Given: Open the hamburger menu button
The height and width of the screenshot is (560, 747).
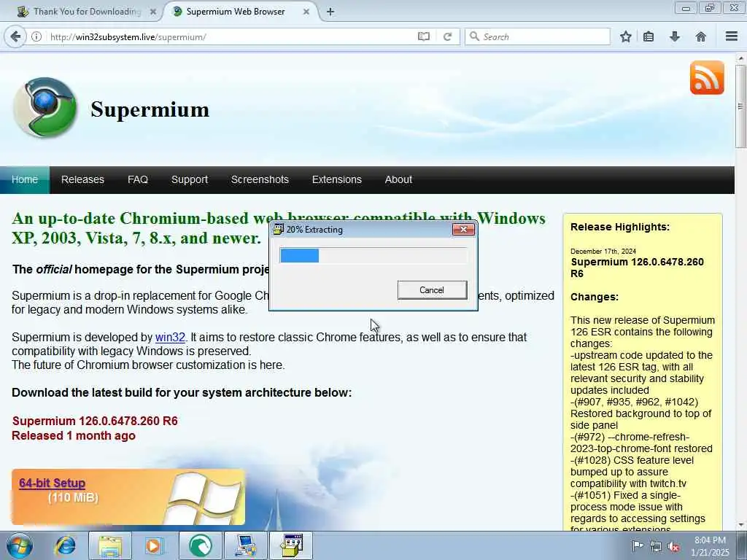Looking at the screenshot, I should pyautogui.click(x=732, y=36).
